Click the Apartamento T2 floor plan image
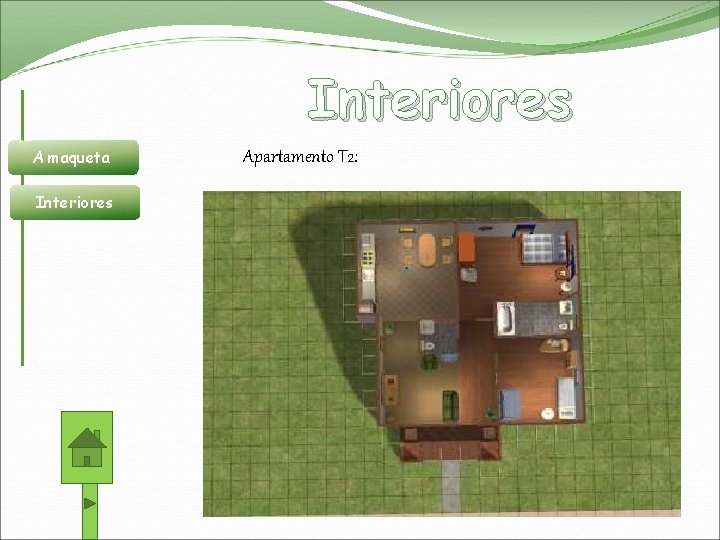 442,354
